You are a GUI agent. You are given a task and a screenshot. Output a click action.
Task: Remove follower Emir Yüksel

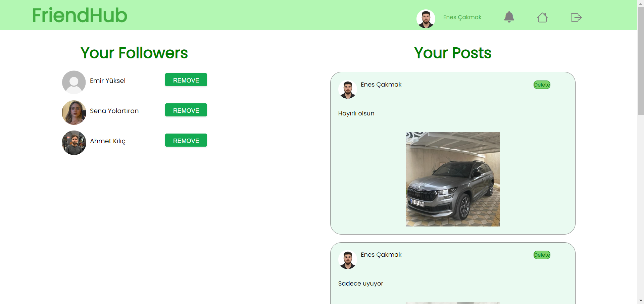tap(186, 80)
